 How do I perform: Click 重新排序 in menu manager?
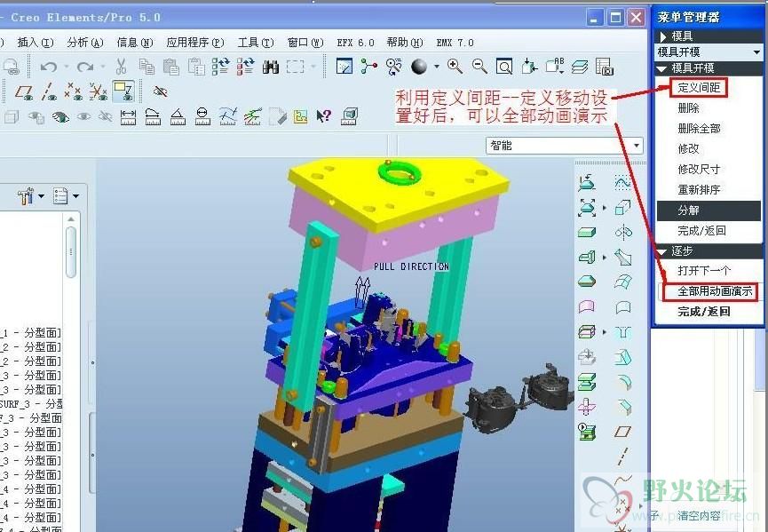click(699, 189)
